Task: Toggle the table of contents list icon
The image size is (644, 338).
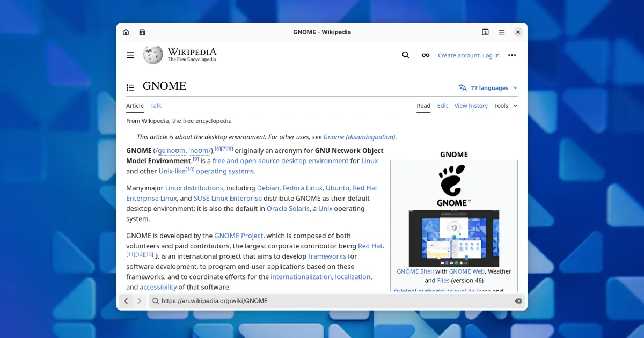Action: [130, 87]
